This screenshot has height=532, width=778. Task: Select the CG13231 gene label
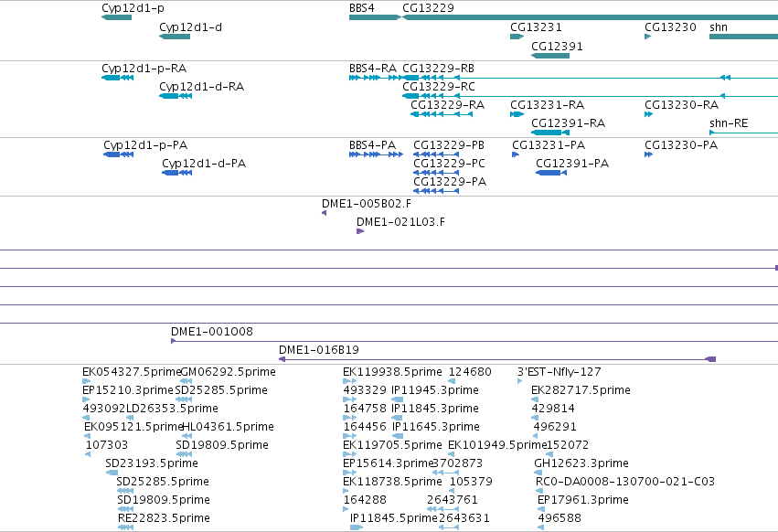[536, 27]
